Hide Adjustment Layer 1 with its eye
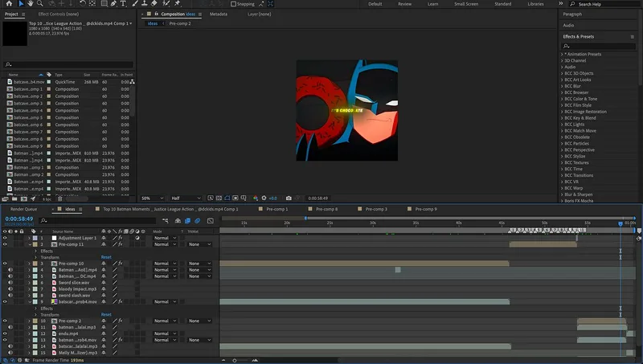This screenshot has width=643, height=364. click(5, 238)
